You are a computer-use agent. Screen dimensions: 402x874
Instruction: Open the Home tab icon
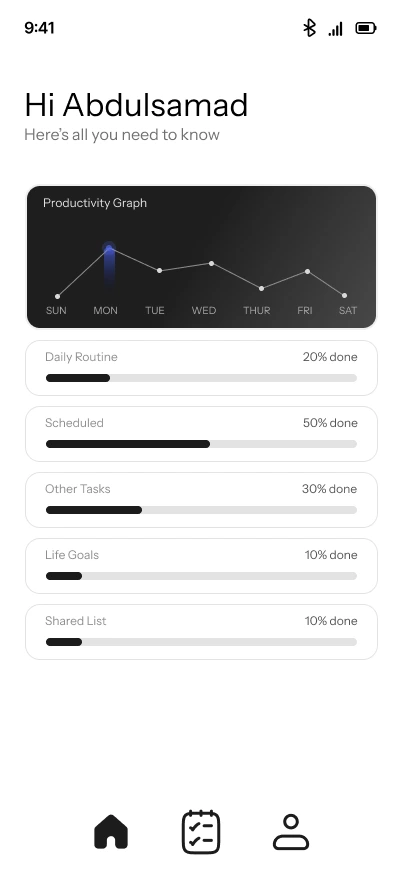[111, 832]
